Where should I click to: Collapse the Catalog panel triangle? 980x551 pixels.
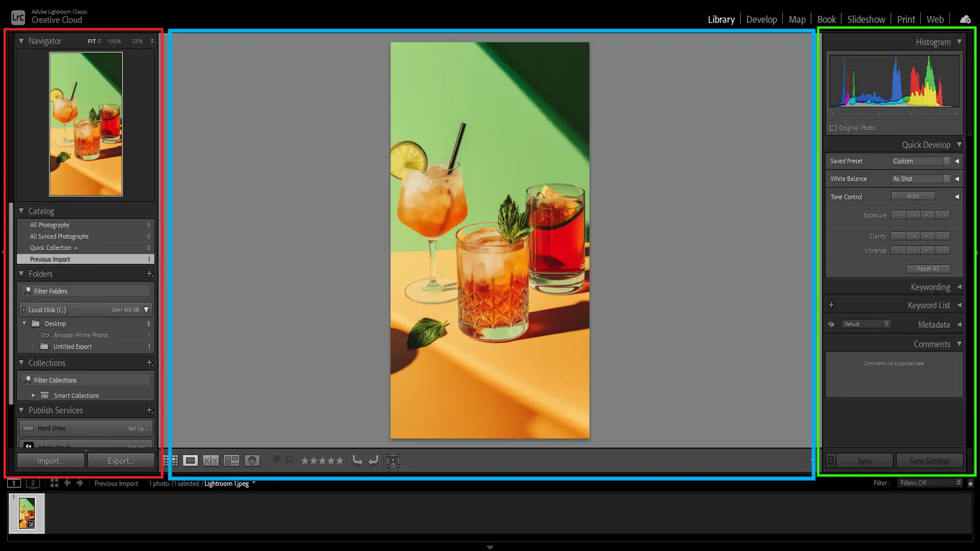21,211
